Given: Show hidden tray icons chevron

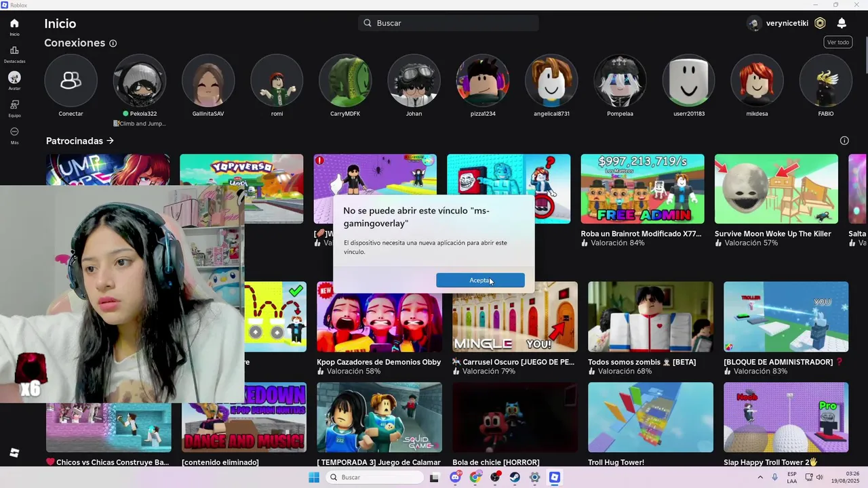Looking at the screenshot, I should (759, 477).
